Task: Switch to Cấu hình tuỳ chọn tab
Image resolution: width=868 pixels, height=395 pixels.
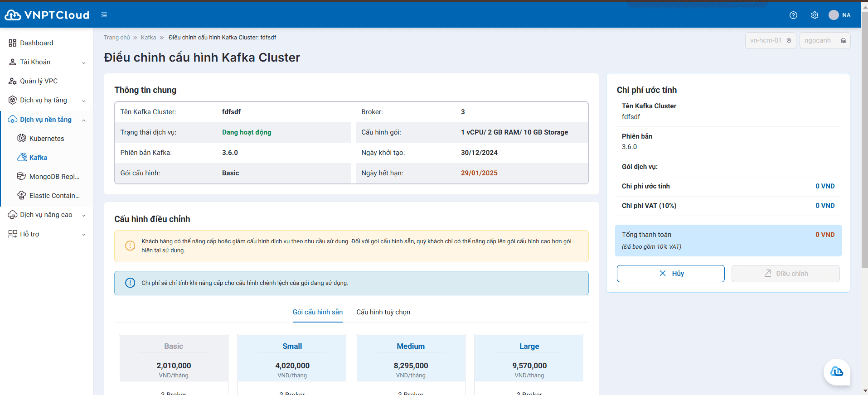Action: (383, 312)
